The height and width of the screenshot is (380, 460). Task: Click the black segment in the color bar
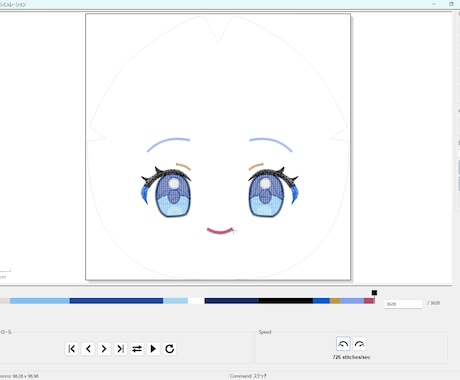coord(286,301)
